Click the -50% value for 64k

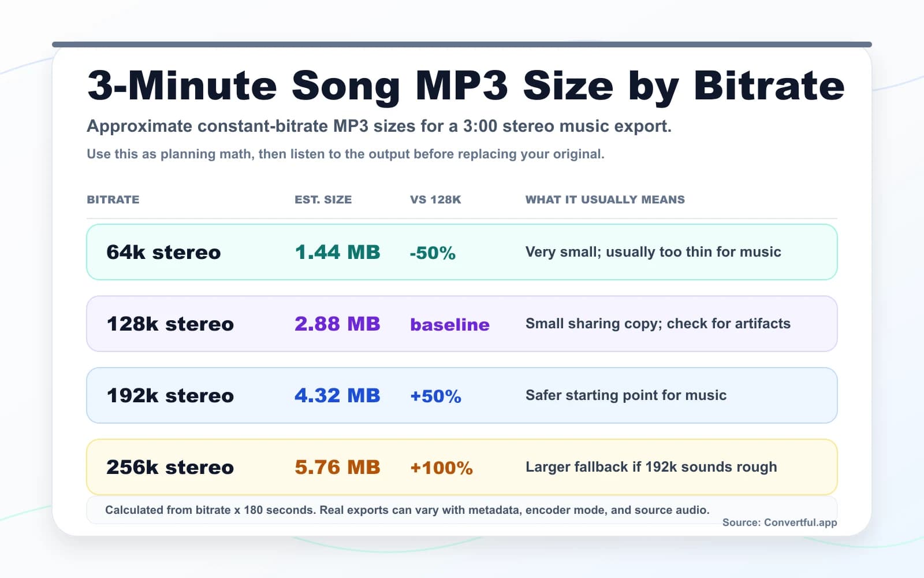(x=432, y=253)
